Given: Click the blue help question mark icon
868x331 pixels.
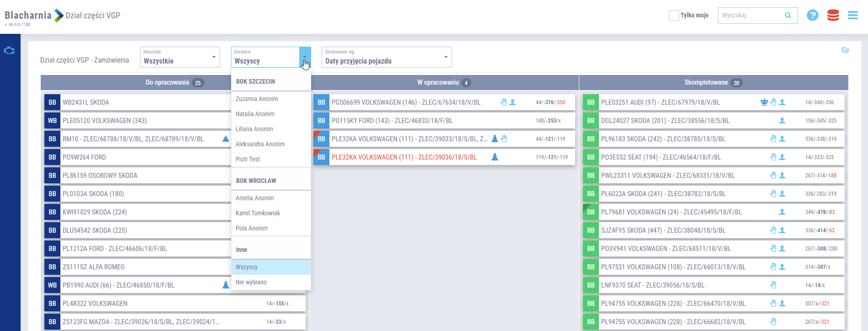Looking at the screenshot, I should [x=812, y=16].
